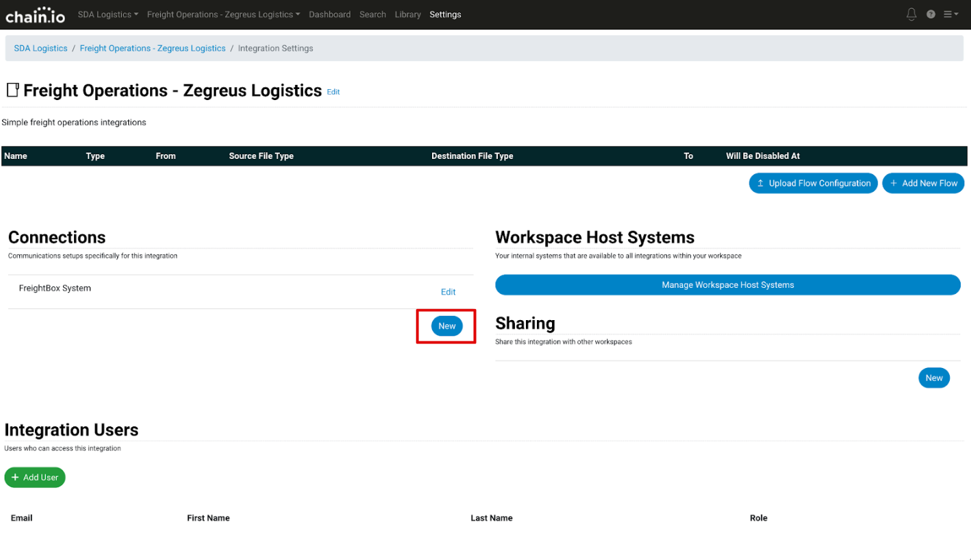Create New share under Sharing
The image size is (971, 560).
pyautogui.click(x=934, y=378)
